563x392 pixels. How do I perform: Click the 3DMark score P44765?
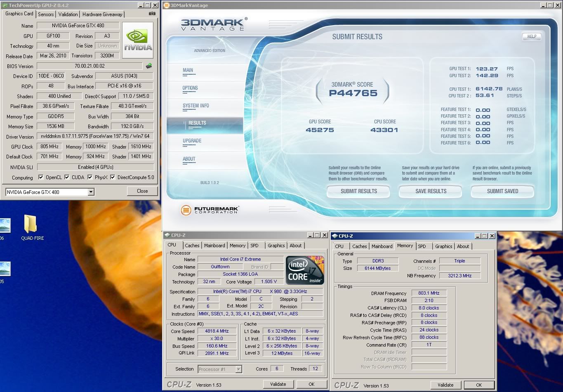353,93
